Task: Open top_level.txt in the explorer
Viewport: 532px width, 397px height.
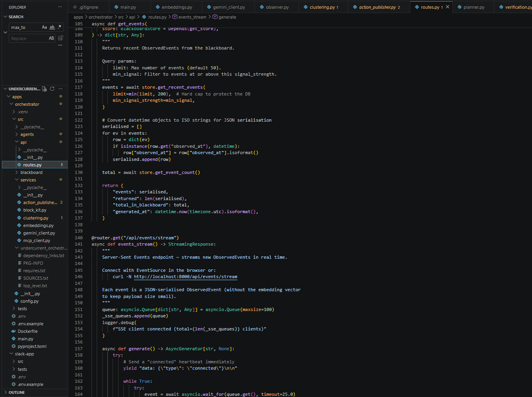Action: (35, 286)
